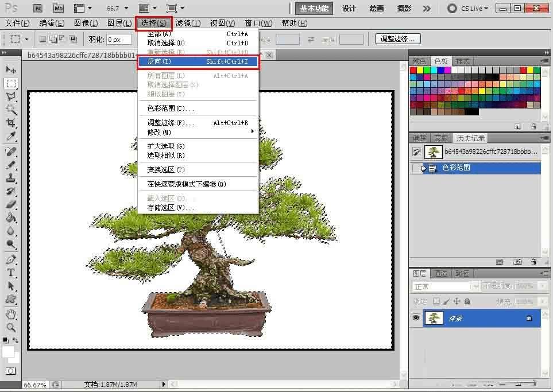This screenshot has width=553, height=392.
Task: Click the 调整边缘... button
Action: tap(397, 39)
